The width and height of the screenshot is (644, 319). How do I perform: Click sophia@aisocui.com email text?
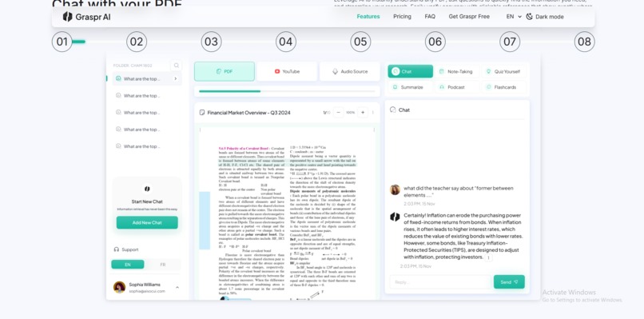click(x=147, y=291)
